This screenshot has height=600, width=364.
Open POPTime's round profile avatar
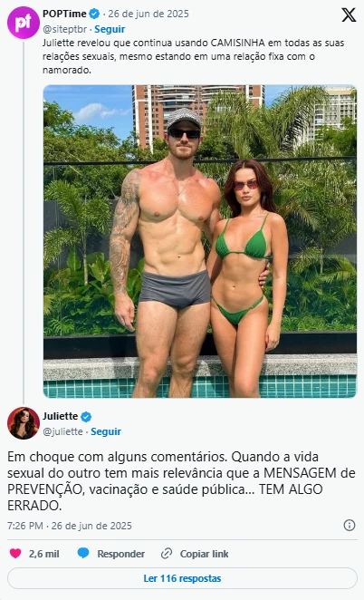tap(24, 23)
